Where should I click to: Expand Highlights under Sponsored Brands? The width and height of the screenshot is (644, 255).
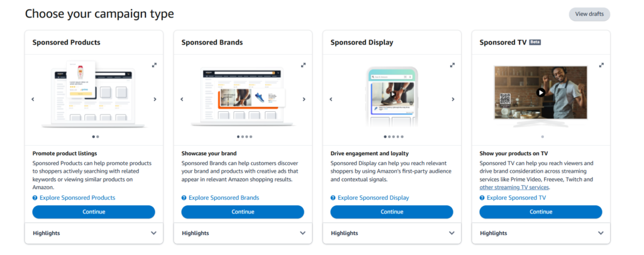[243, 233]
